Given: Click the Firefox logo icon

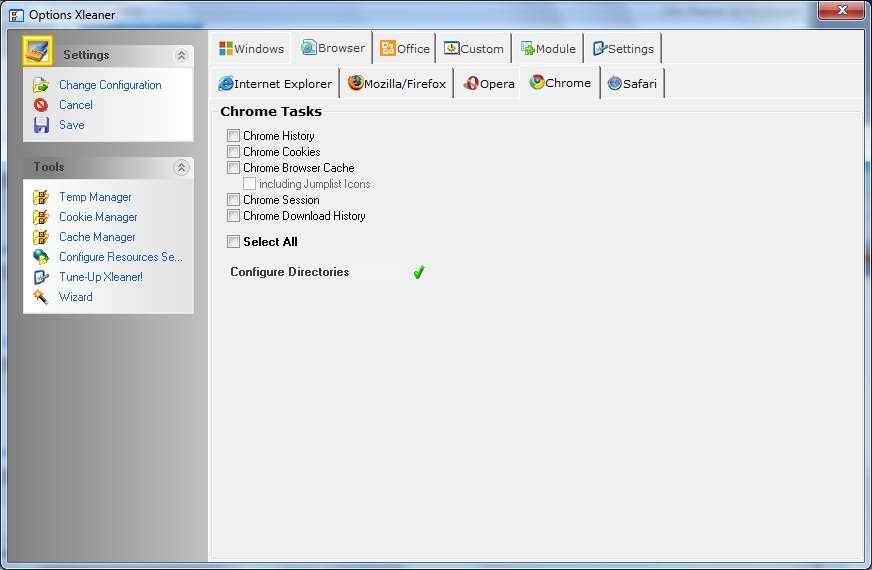Looking at the screenshot, I should (x=355, y=83).
